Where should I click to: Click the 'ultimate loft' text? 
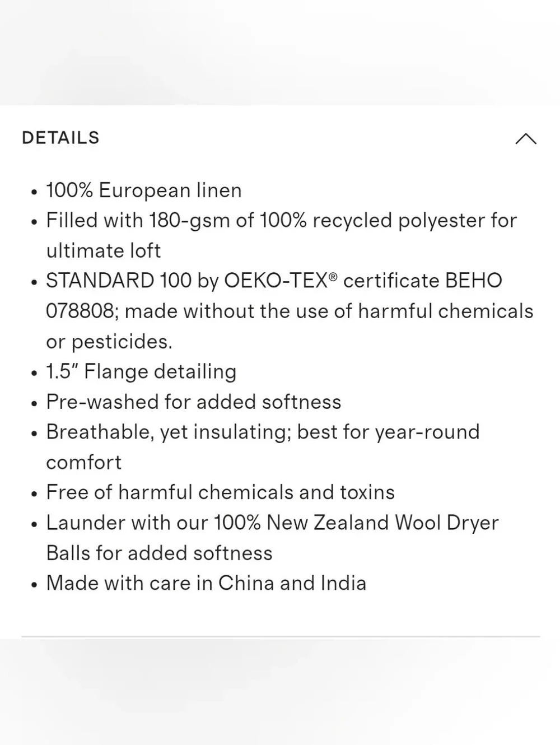(103, 251)
